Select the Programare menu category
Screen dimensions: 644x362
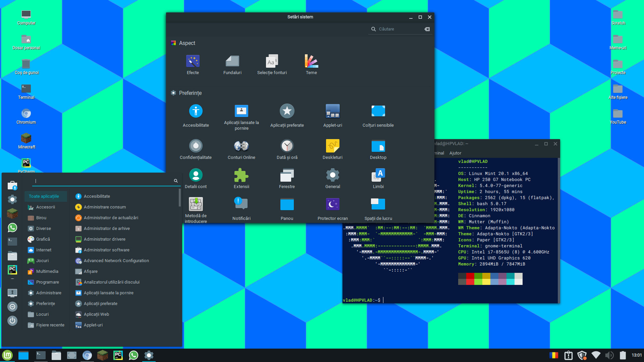[47, 282]
